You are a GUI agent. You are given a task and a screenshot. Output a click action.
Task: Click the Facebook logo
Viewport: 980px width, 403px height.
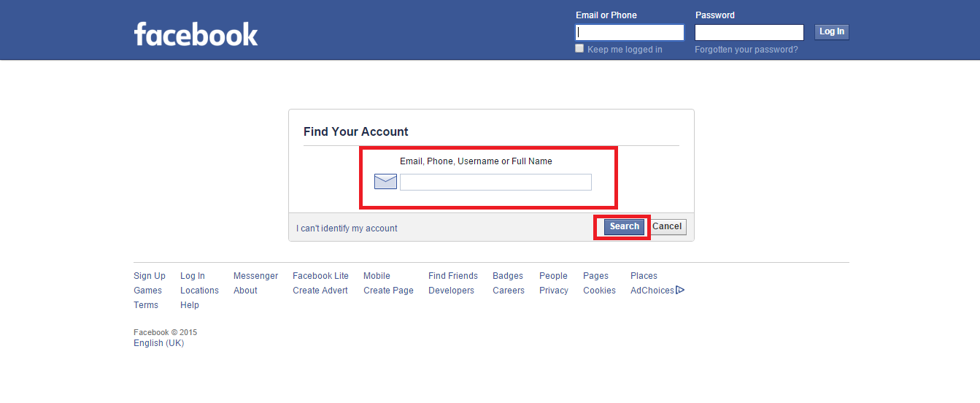point(196,34)
